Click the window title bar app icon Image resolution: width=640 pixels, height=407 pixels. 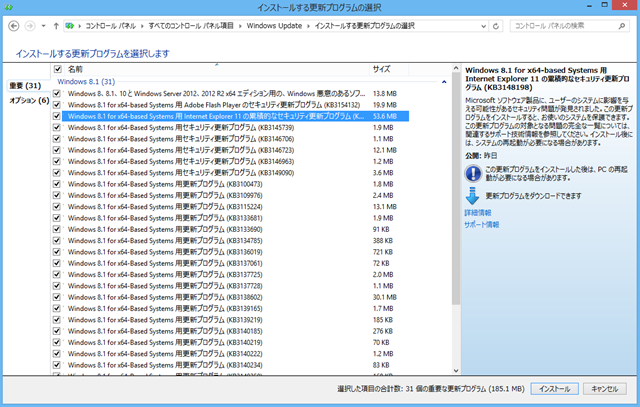point(8,7)
